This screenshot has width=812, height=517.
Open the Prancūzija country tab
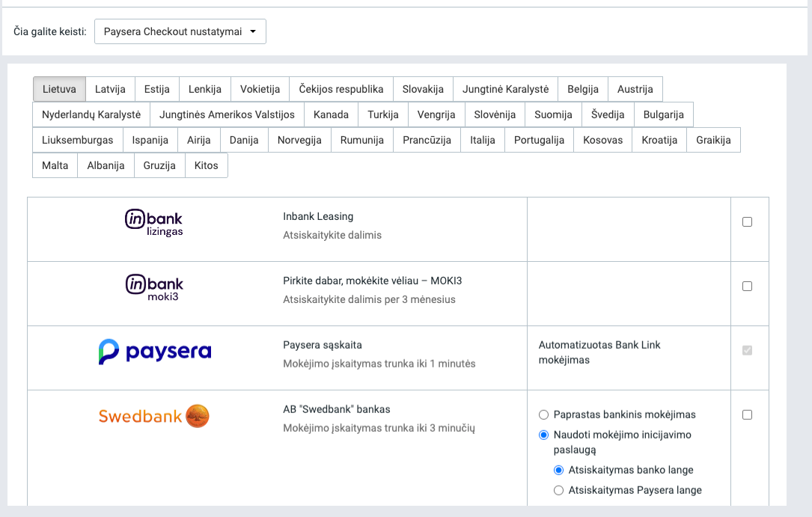pyautogui.click(x=427, y=140)
